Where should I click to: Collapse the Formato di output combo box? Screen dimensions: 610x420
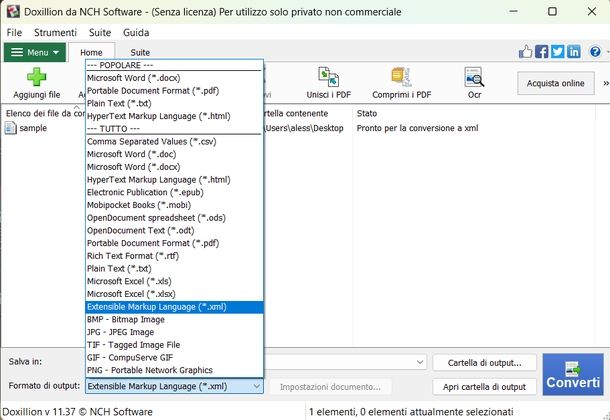coord(256,386)
